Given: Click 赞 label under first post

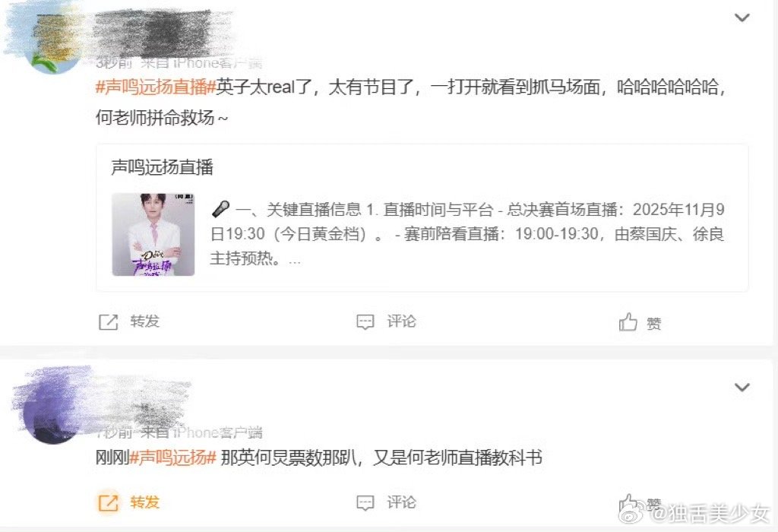Looking at the screenshot, I should [x=654, y=324].
